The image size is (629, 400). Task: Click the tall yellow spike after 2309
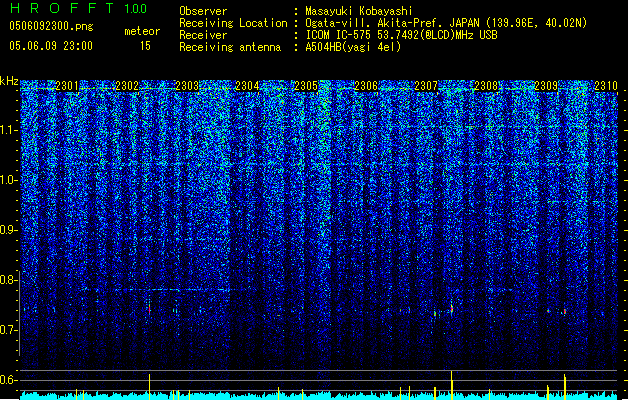pyautogui.click(x=565, y=387)
